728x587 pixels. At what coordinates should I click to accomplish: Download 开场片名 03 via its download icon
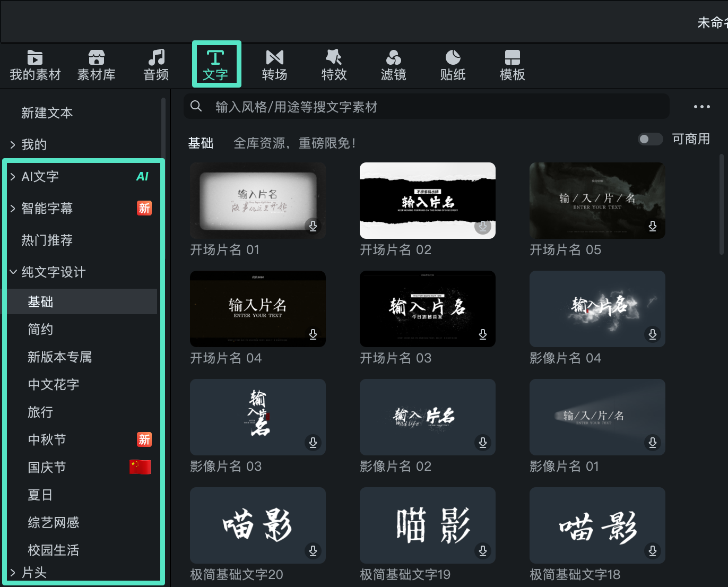483,334
